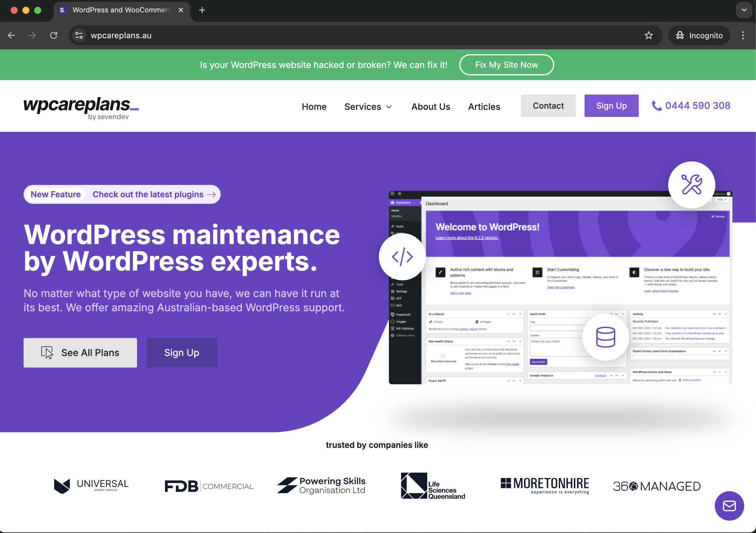This screenshot has width=756, height=533.
Task: Open a new browser tab
Action: click(x=202, y=10)
